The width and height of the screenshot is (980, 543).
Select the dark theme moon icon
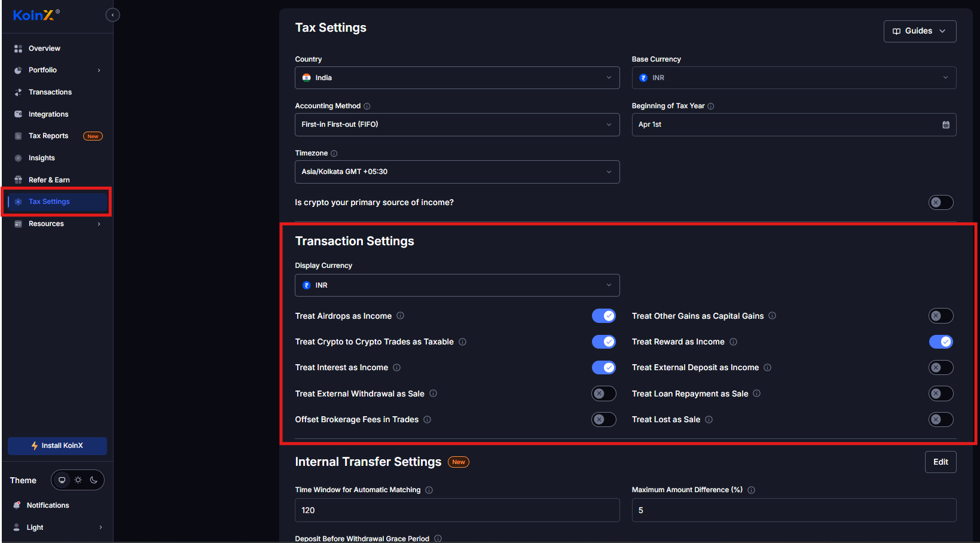(94, 480)
